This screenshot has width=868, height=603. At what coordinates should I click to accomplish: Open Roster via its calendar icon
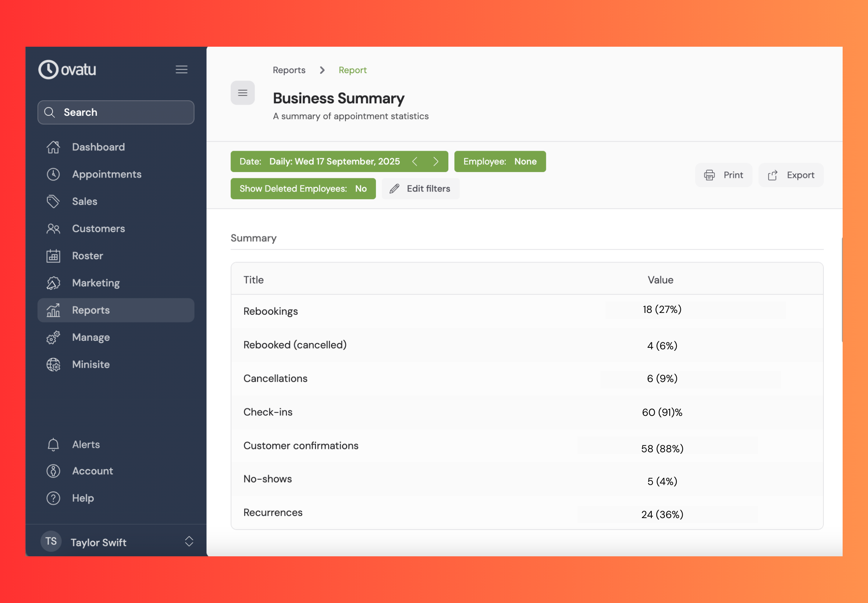pos(53,256)
